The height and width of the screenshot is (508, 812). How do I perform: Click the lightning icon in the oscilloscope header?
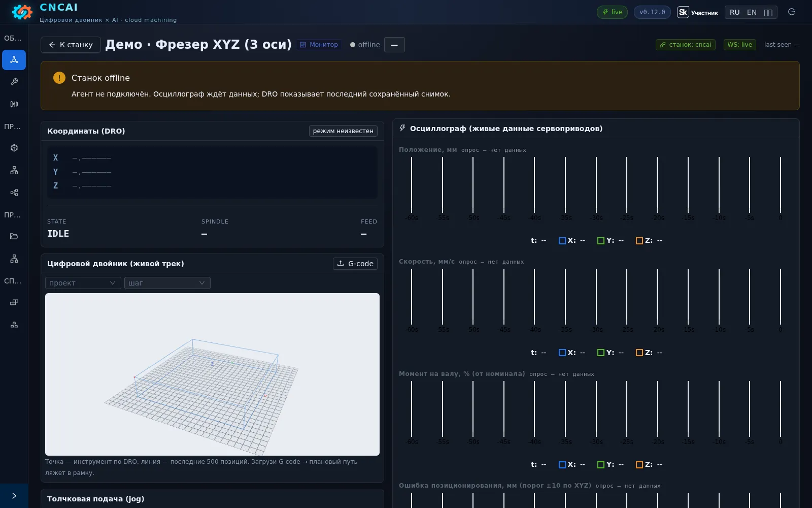[402, 128]
